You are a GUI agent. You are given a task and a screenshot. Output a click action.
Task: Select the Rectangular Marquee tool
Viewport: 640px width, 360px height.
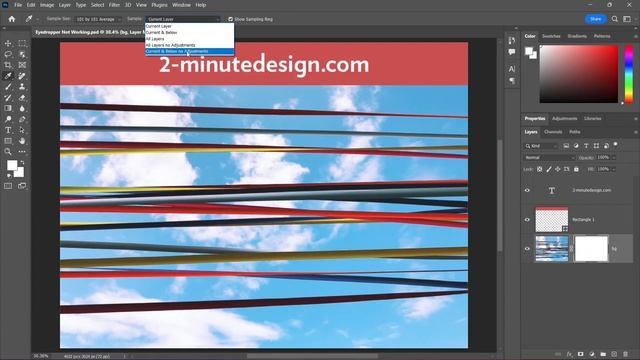coord(22,43)
